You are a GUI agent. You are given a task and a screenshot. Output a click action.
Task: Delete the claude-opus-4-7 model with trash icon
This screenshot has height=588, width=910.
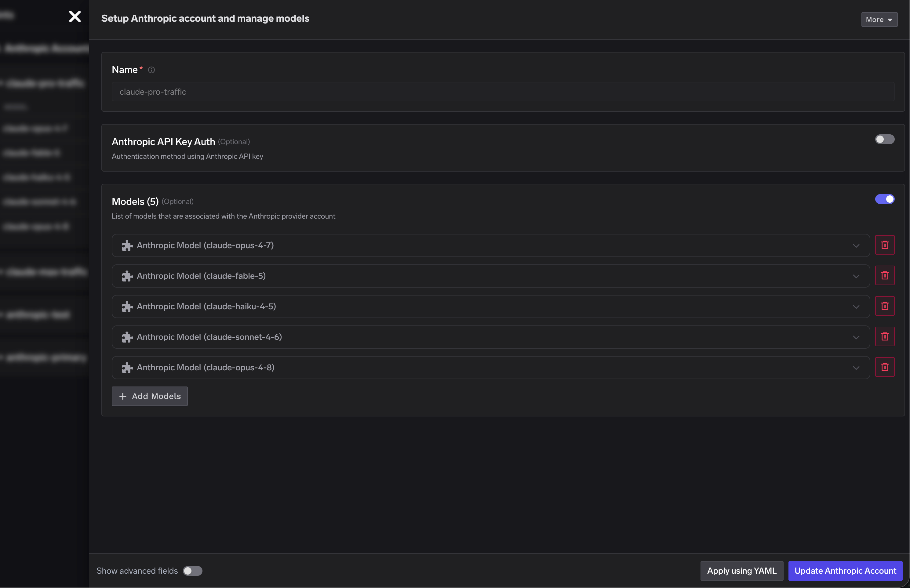884,245
